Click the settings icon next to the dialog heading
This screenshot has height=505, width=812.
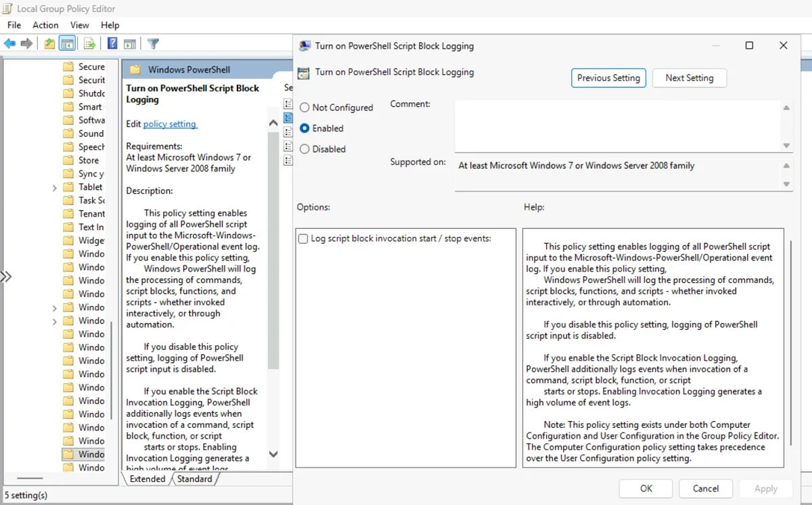pos(304,73)
